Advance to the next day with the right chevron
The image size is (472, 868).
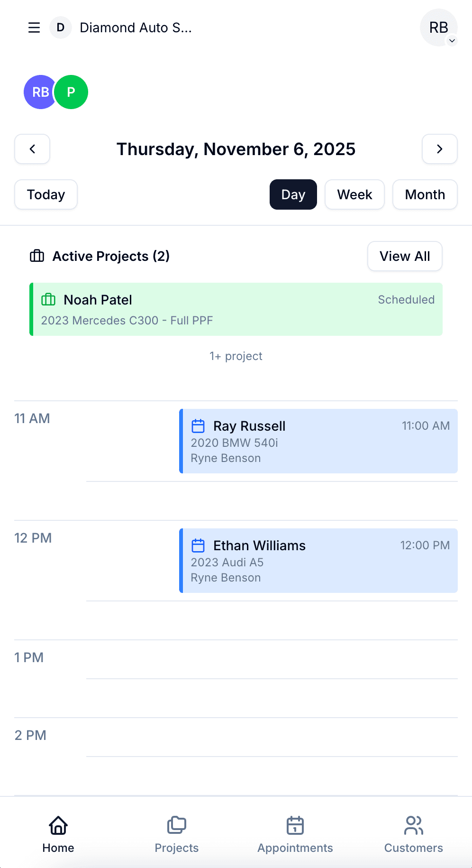click(439, 149)
